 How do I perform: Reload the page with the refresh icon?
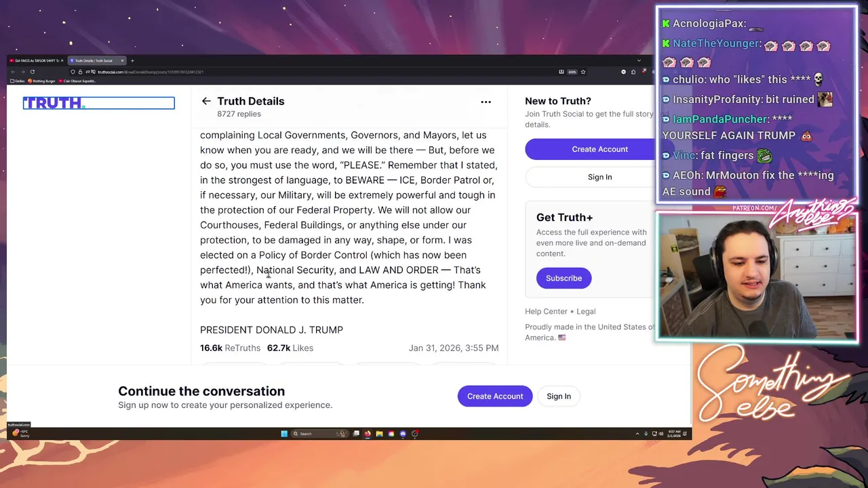click(x=33, y=72)
